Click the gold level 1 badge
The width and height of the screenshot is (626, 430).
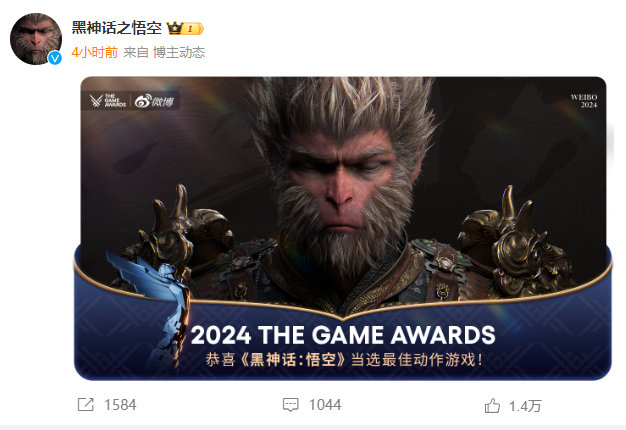193,29
